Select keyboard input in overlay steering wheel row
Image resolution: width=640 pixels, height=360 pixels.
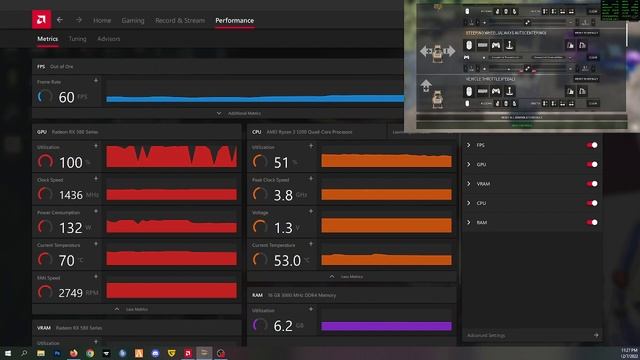coord(482,45)
